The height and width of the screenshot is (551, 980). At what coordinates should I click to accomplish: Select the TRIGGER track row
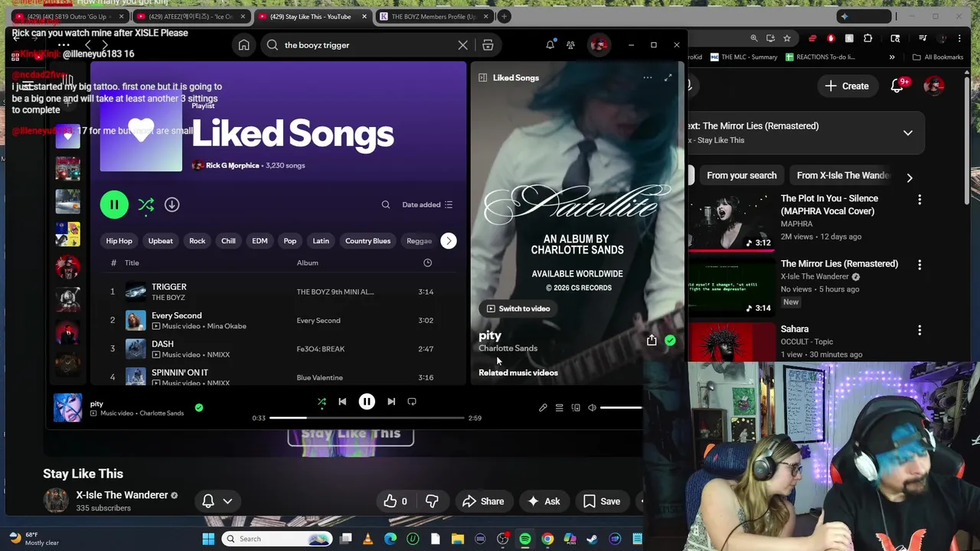(279, 292)
